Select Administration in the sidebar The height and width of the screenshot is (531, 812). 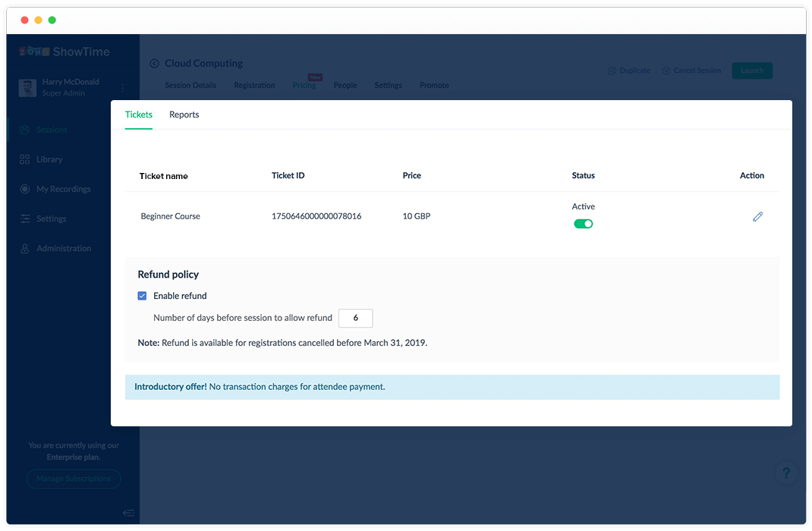(x=64, y=248)
